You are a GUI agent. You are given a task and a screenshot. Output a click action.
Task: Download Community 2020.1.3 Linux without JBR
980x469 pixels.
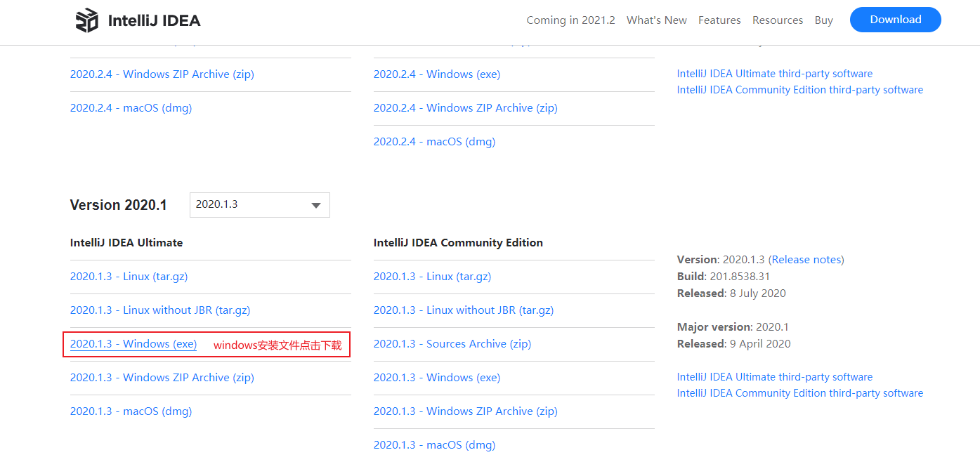[x=464, y=310]
